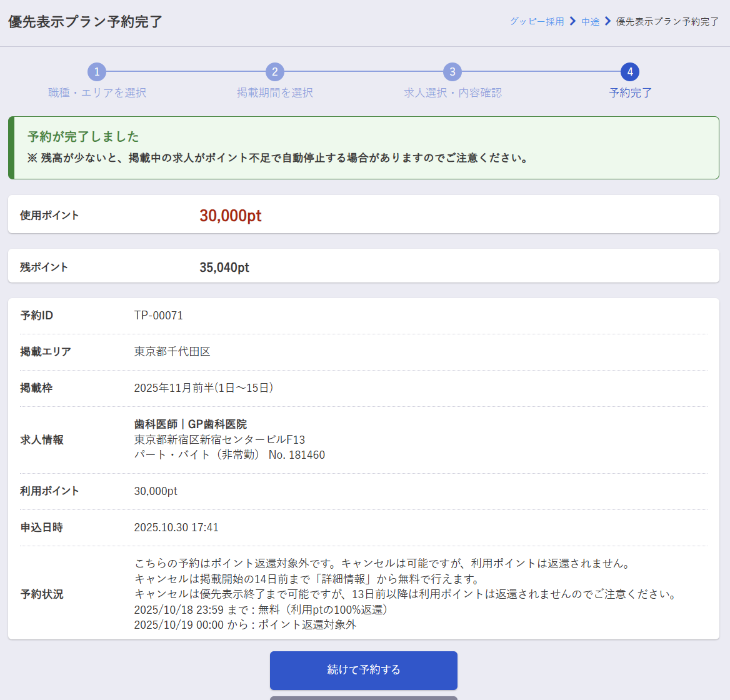Screen dimensions: 730x700
Task: Click chevron arrow after グッピー採用 breadcrumb
Action: pyautogui.click(x=572, y=21)
